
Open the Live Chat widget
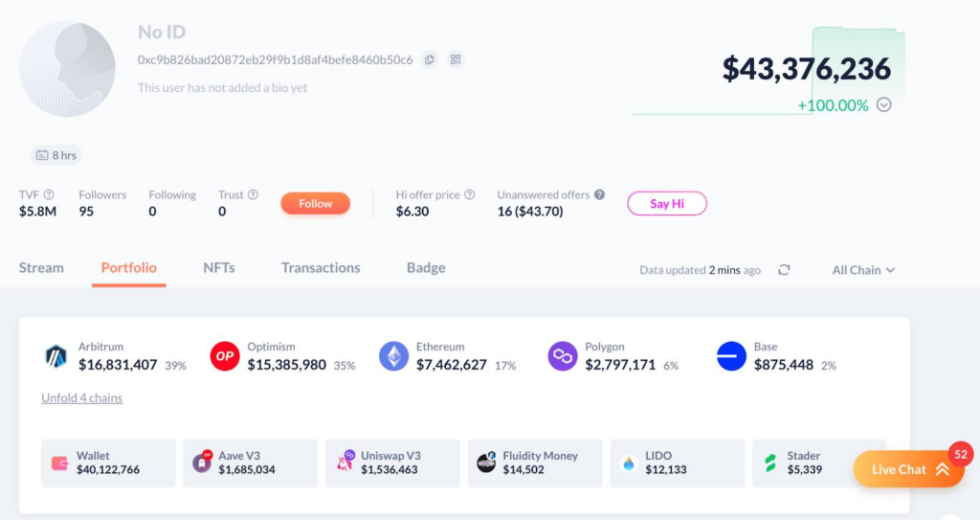[x=908, y=469]
